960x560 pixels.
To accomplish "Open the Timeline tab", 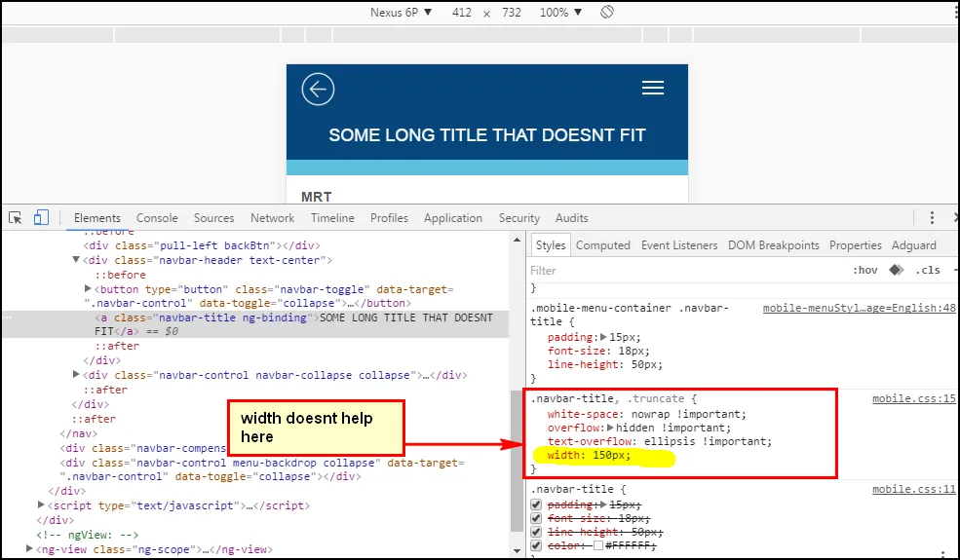I will (x=332, y=218).
